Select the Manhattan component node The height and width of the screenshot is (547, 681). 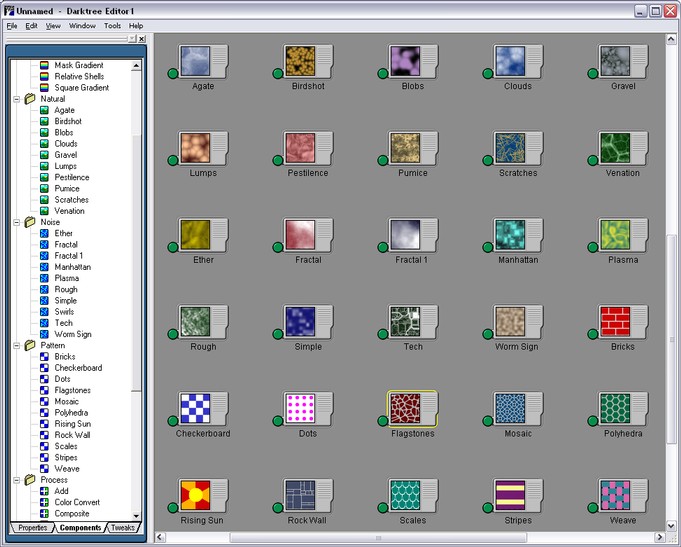[x=518, y=235]
